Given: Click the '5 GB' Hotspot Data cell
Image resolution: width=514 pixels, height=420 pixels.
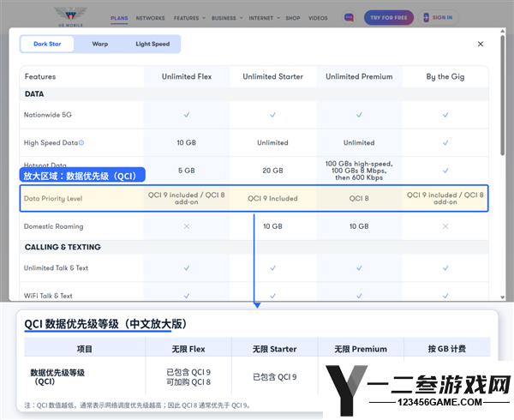Looking at the screenshot, I should click(x=187, y=171).
